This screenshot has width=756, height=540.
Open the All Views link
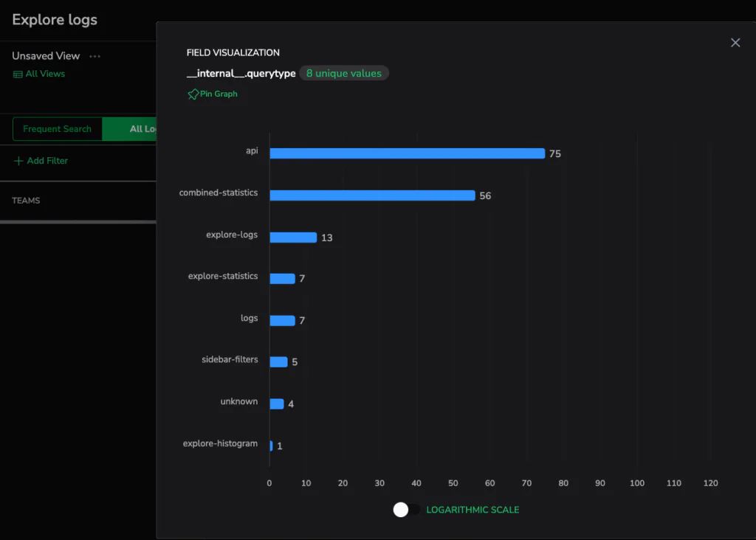tap(45, 74)
